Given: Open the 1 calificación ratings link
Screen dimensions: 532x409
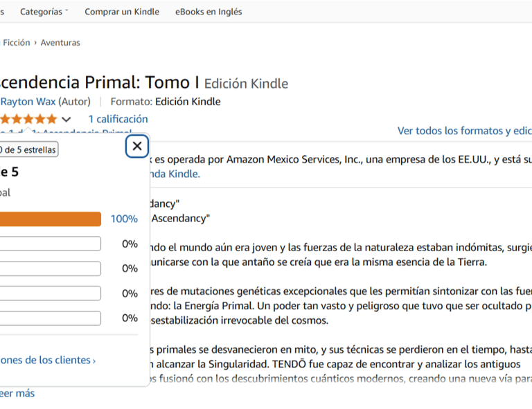Looking at the screenshot, I should pos(118,119).
